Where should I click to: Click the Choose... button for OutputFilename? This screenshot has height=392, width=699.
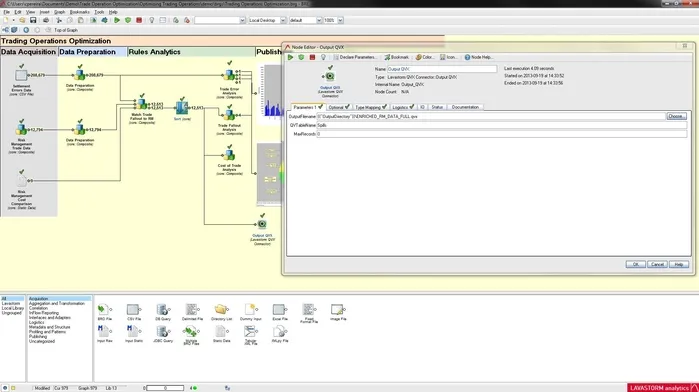click(676, 116)
